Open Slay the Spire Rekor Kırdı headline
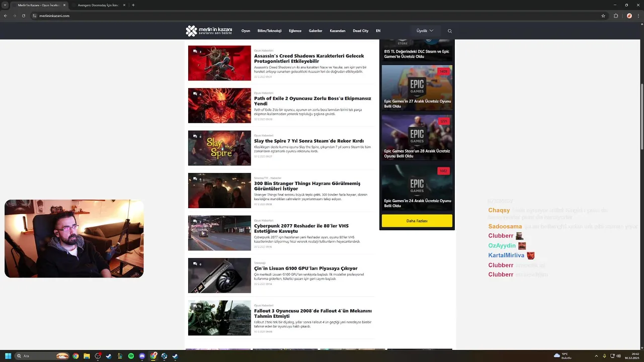The height and width of the screenshot is (362, 644). tap(309, 141)
